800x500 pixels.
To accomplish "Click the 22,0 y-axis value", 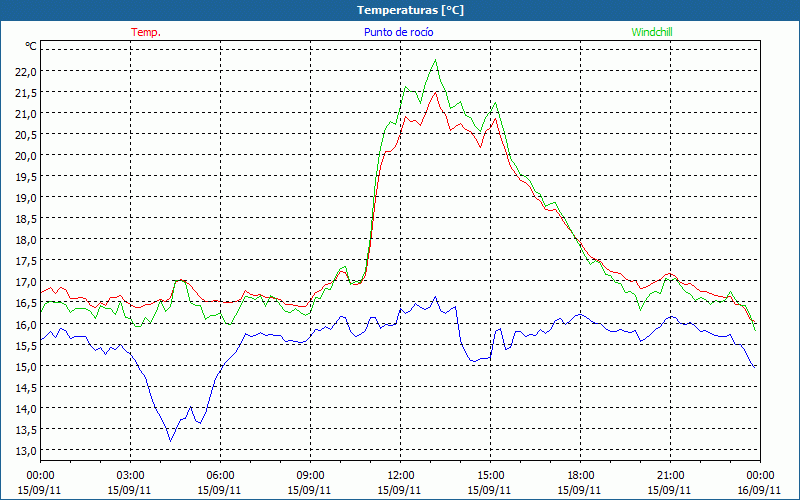I will [x=26, y=71].
